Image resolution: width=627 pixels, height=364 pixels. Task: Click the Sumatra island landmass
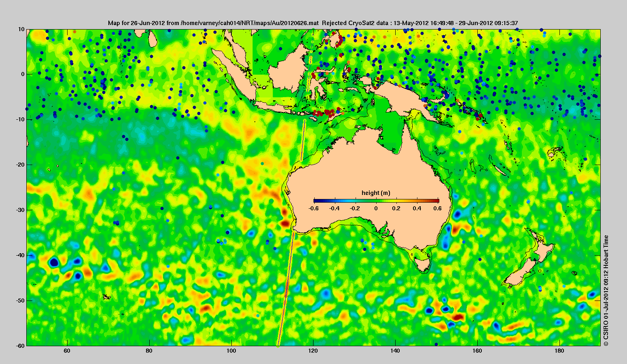click(235, 75)
